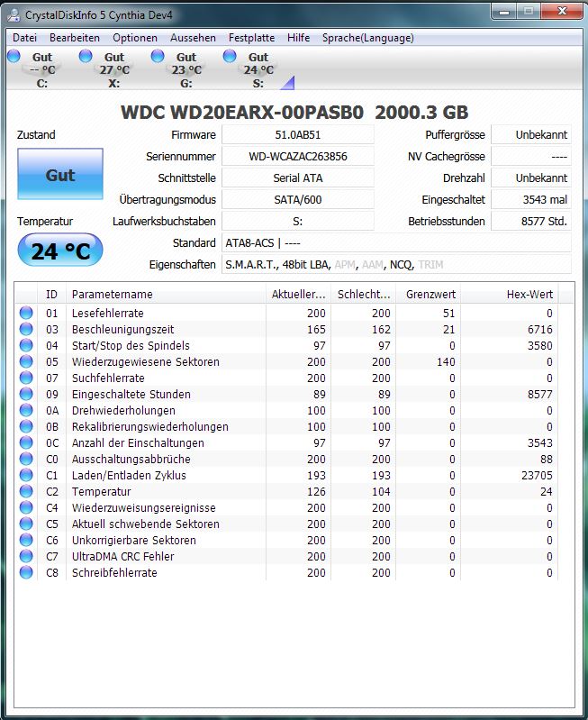This screenshot has width=588, height=720.
Task: Click status icon of Unkorrigierbare Sektoren
Action: (x=26, y=540)
